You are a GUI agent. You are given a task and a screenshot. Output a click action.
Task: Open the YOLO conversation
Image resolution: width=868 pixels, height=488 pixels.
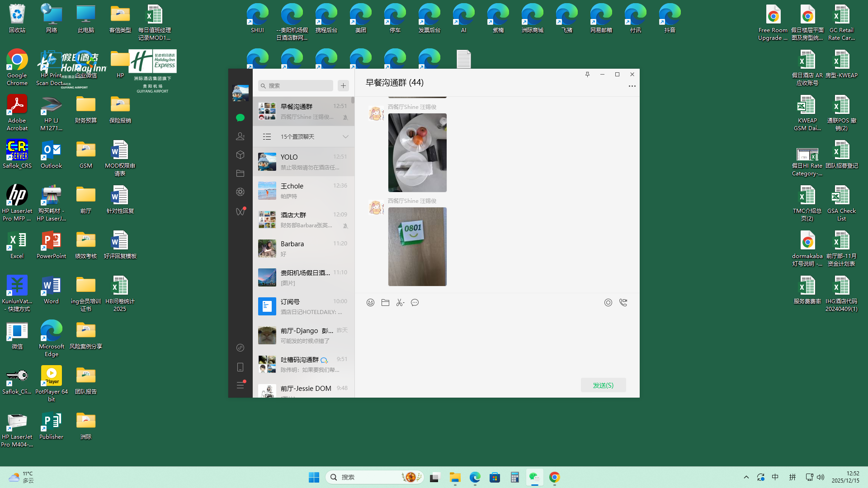[303, 162]
